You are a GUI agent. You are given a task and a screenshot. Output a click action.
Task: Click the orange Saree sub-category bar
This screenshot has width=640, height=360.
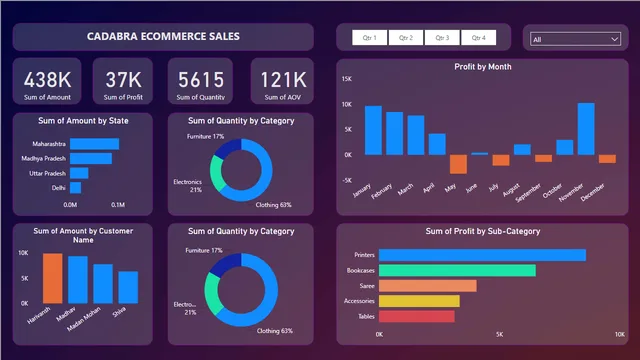tap(427, 286)
